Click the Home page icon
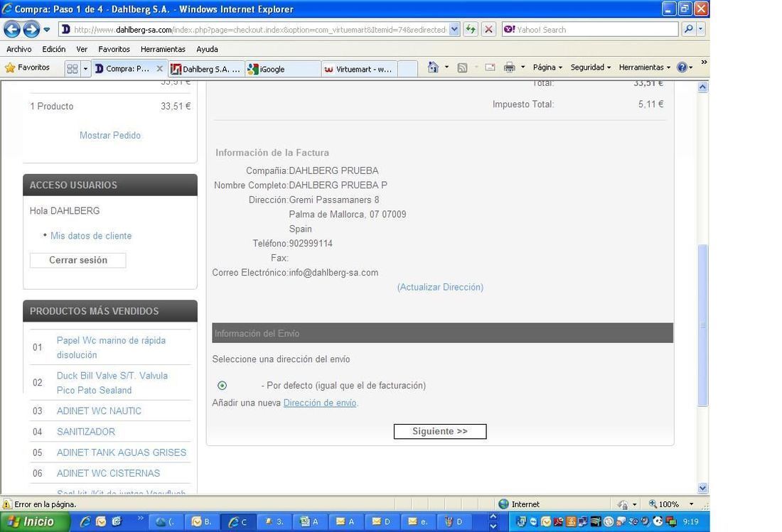This screenshot has height=532, width=782. [x=433, y=67]
